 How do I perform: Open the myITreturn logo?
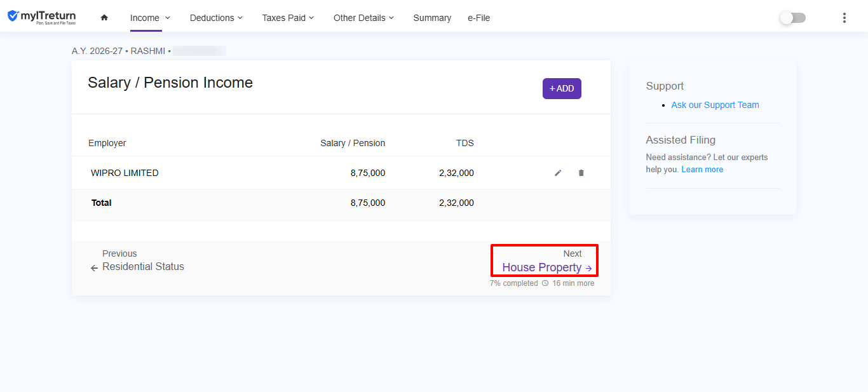pyautogui.click(x=42, y=17)
